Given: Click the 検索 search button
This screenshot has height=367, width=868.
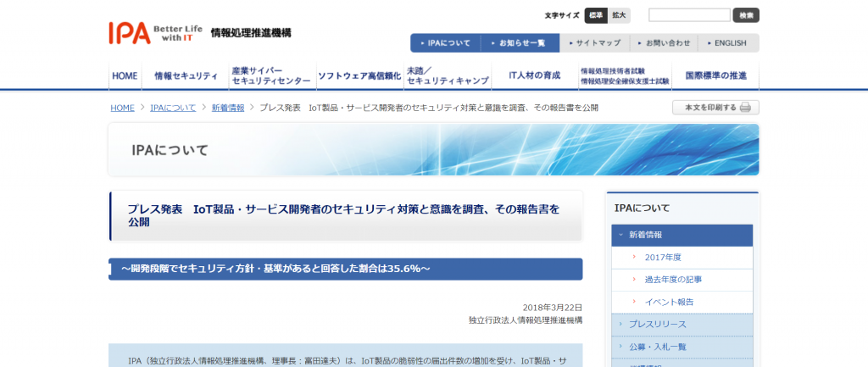Looking at the screenshot, I should tap(746, 15).
